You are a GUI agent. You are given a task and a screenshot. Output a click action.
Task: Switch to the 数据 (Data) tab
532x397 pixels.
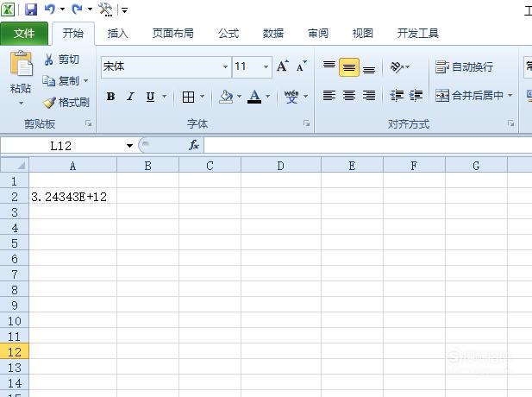272,34
